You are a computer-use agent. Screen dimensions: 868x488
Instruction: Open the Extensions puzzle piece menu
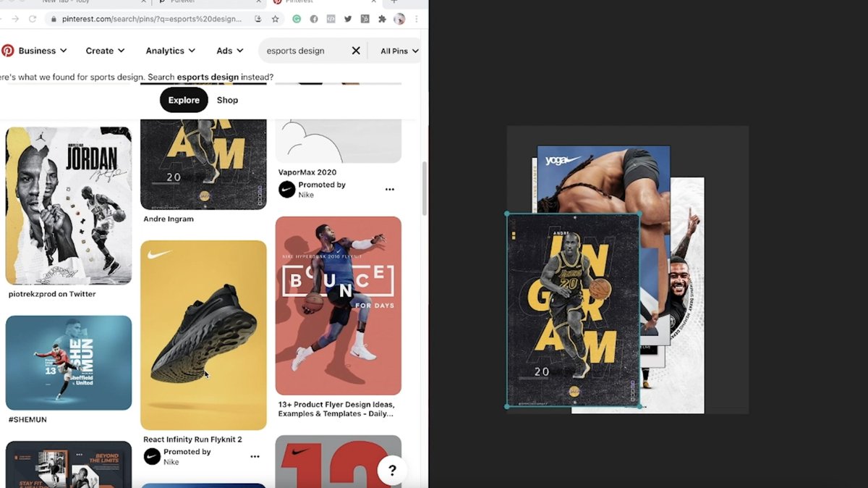383,19
